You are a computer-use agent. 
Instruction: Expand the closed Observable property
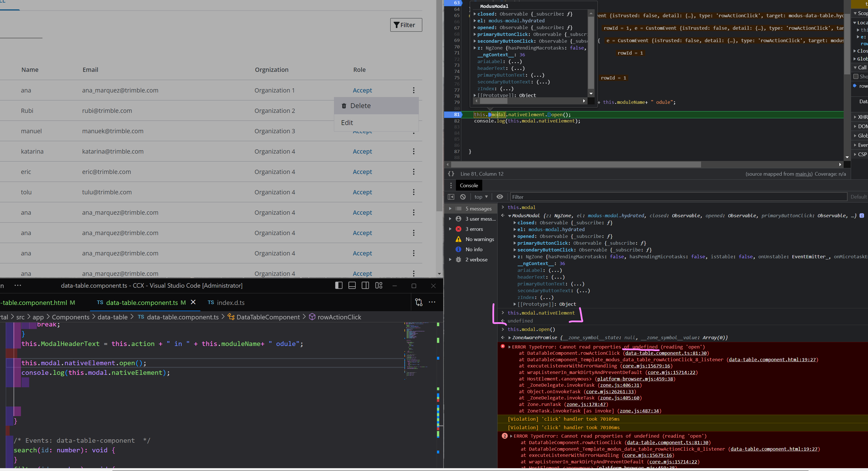[515, 223]
